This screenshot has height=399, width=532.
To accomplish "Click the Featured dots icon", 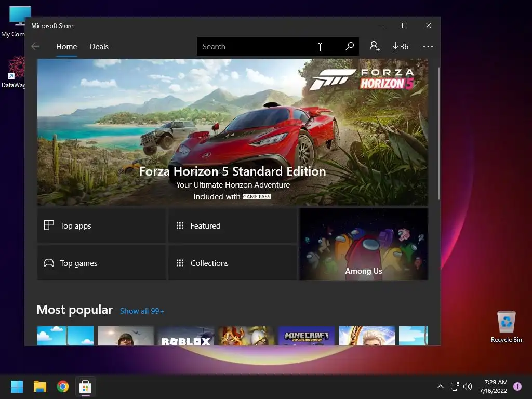I will click(180, 225).
